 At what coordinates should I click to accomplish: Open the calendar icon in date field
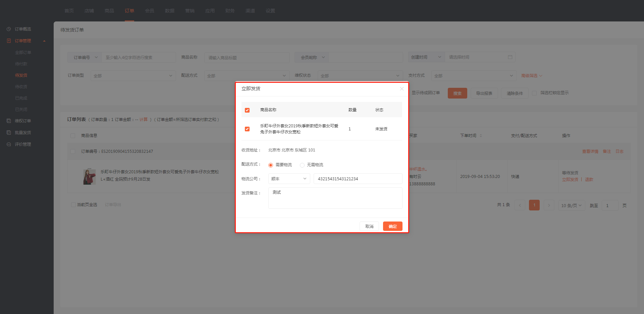(x=510, y=57)
